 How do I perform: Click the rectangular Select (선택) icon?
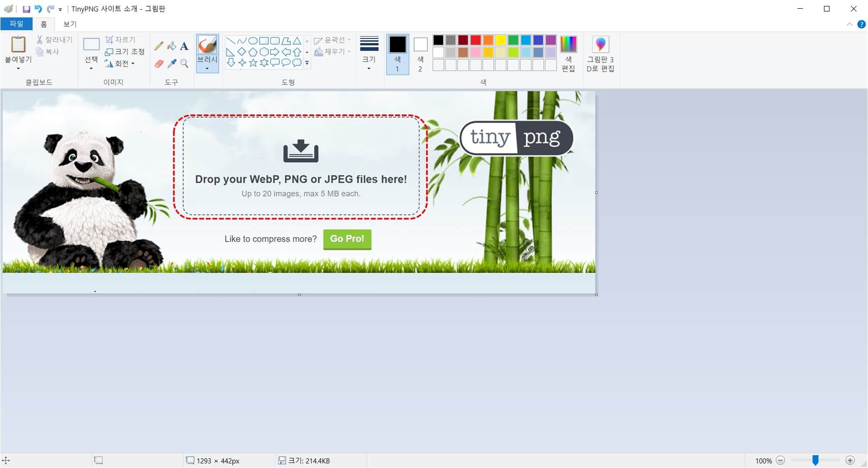coord(91,44)
